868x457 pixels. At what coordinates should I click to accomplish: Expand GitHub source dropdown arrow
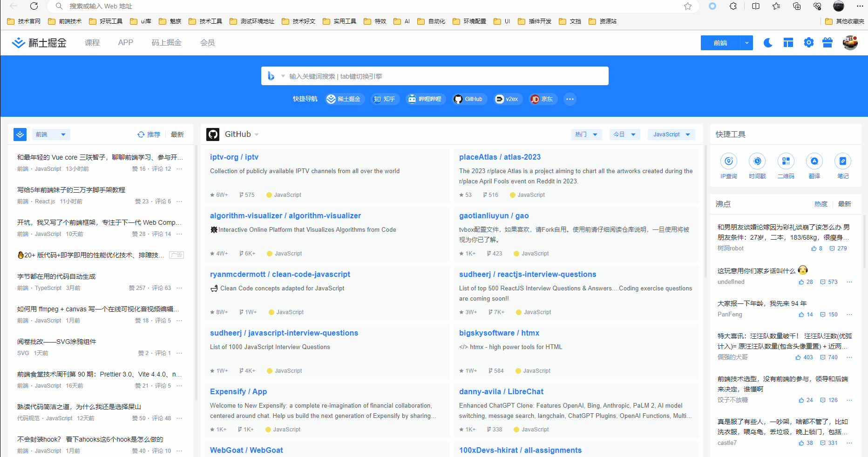(x=257, y=135)
